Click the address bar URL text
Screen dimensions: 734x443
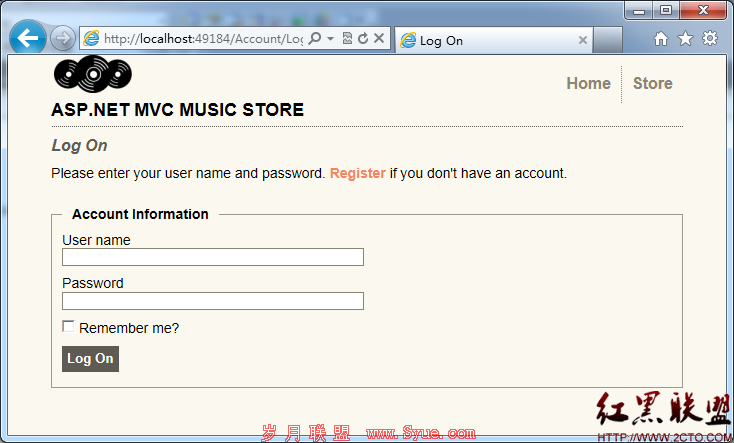tap(203, 38)
